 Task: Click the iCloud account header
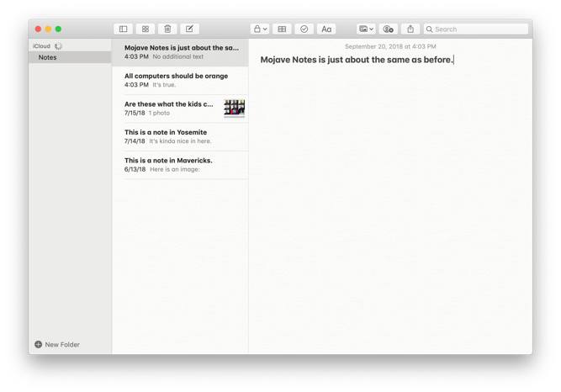(41, 45)
